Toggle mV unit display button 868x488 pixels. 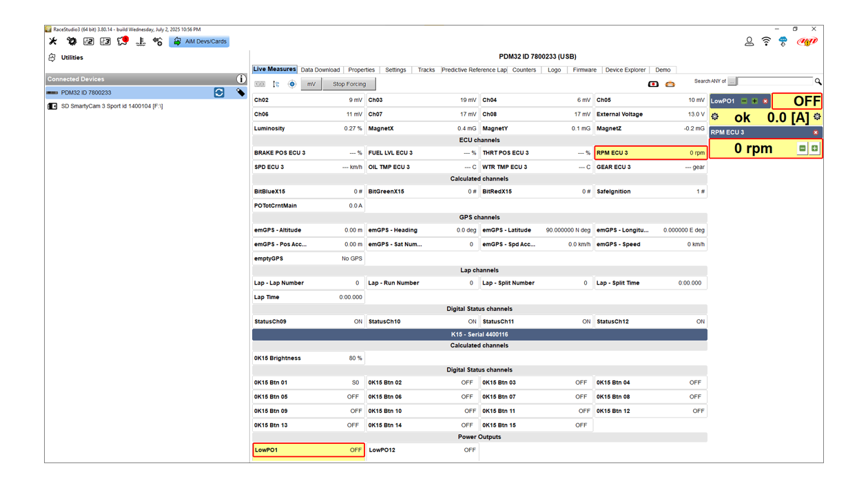311,84
